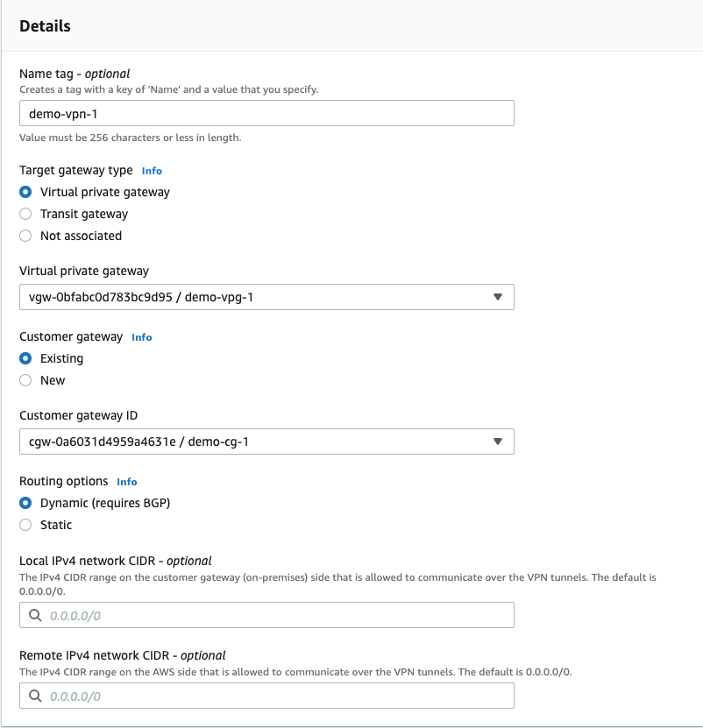Open the Customer gateway ID selector showing demo-cg-1

(x=263, y=442)
